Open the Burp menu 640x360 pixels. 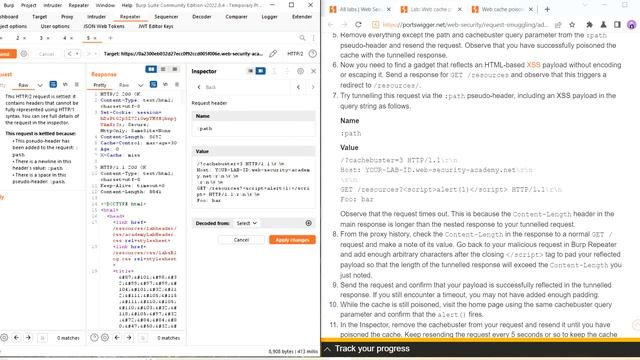point(9,5)
